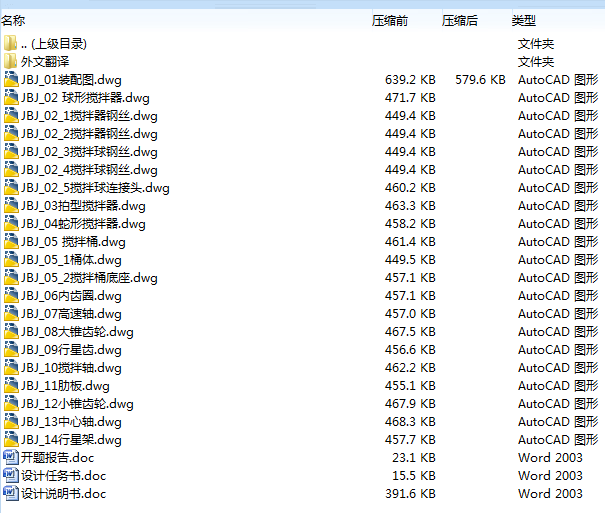The height and width of the screenshot is (513, 605).
Task: Sort by the 压缩后 column header
Action: 460,20
